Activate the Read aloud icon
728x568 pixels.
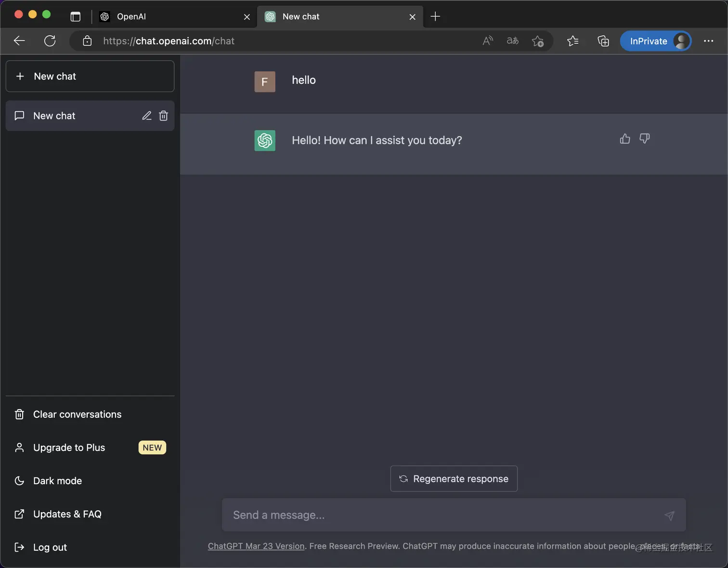(x=488, y=41)
